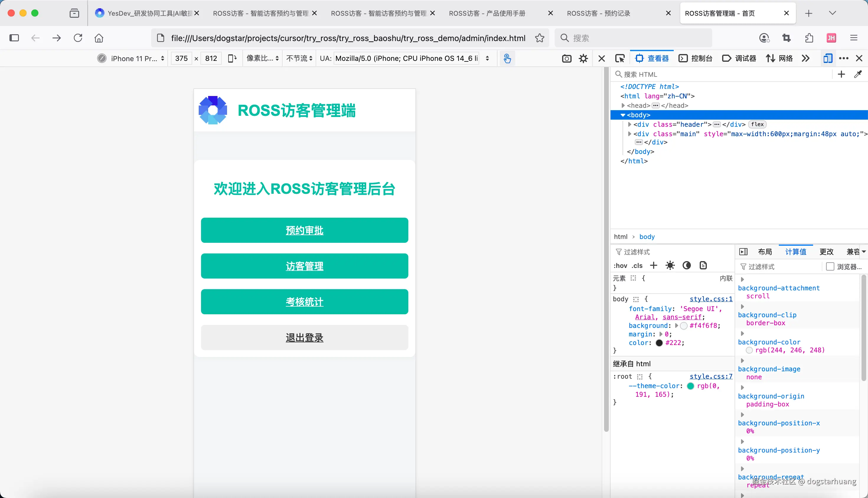The height and width of the screenshot is (498, 868).
Task: Bookmark page with star icon
Action: point(539,38)
